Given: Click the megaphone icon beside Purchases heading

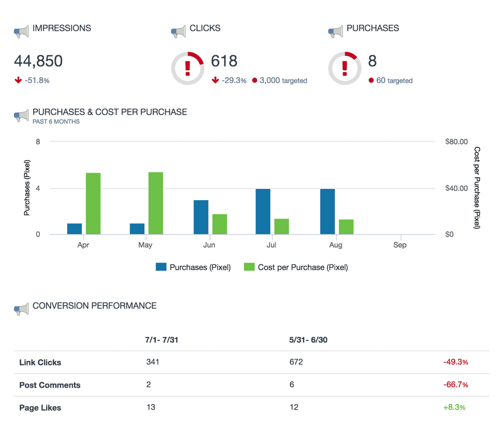Looking at the screenshot, I should 335,31.
